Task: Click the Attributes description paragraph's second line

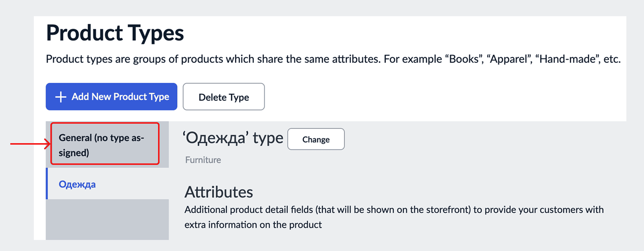Action: (253, 225)
